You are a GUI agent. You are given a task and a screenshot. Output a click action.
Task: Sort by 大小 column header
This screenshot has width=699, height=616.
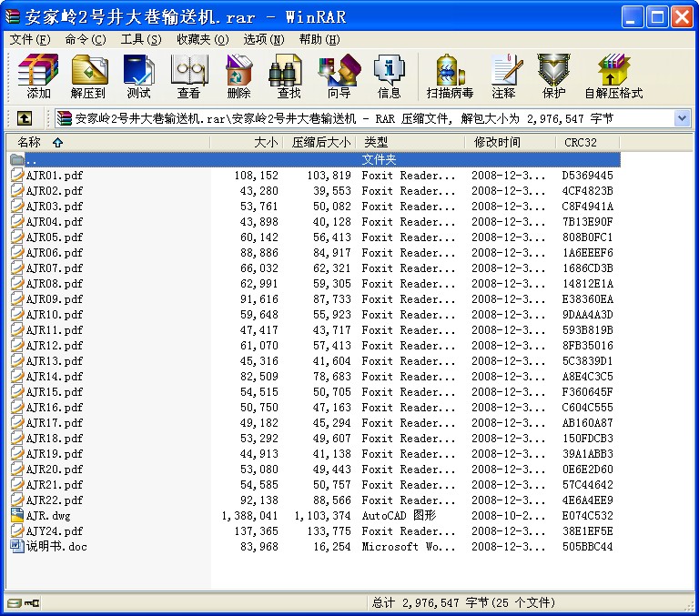pos(246,142)
